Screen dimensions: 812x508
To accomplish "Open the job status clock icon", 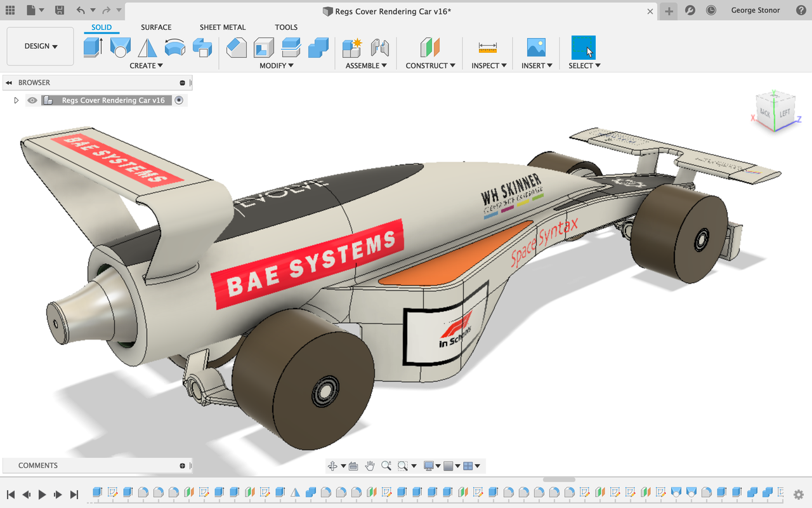I will click(711, 11).
